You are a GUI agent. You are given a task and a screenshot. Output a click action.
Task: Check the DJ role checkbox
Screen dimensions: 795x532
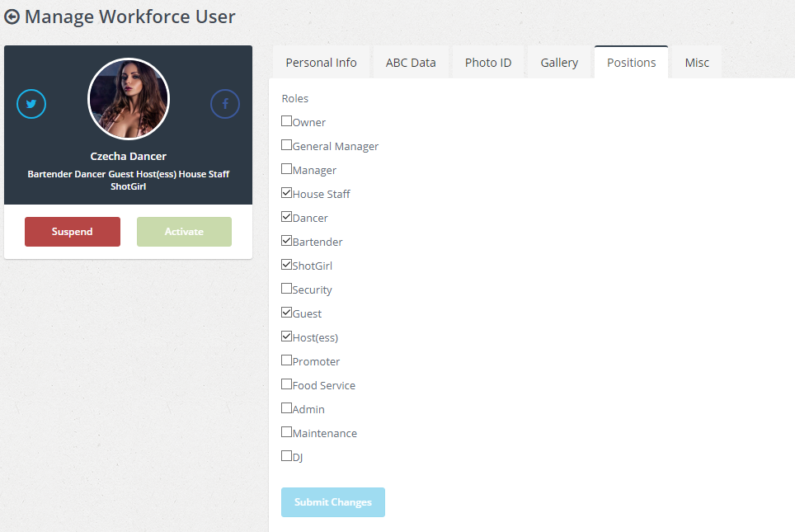[x=286, y=456]
